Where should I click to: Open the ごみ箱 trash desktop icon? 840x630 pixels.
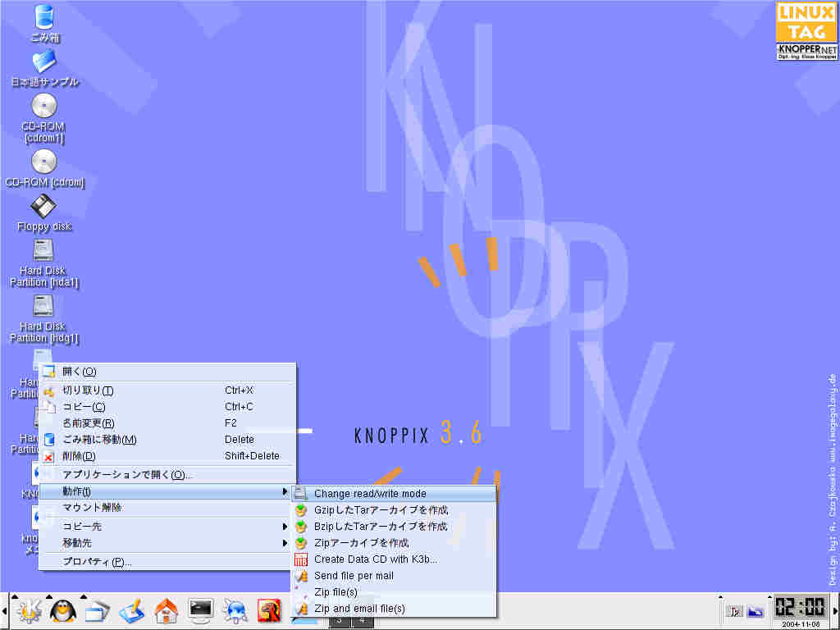click(x=45, y=22)
